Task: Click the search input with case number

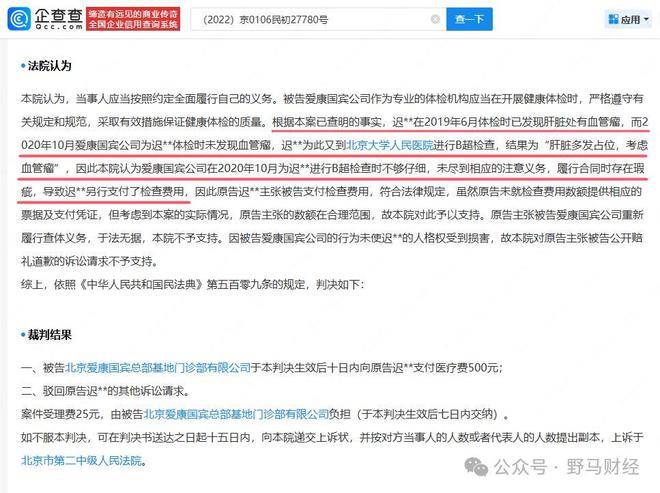Action: [318, 19]
